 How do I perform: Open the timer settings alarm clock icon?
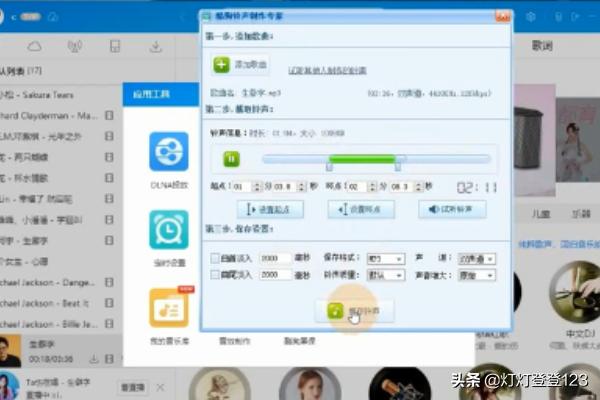(168, 229)
